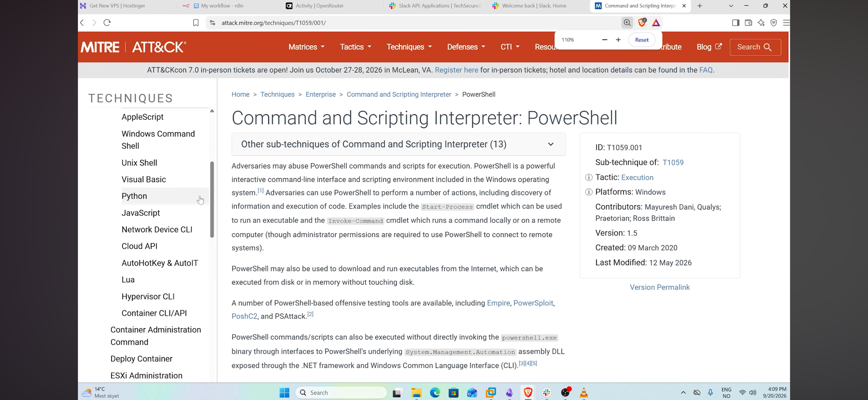Increase zoom with the plus button
868x400 pixels.
[618, 40]
